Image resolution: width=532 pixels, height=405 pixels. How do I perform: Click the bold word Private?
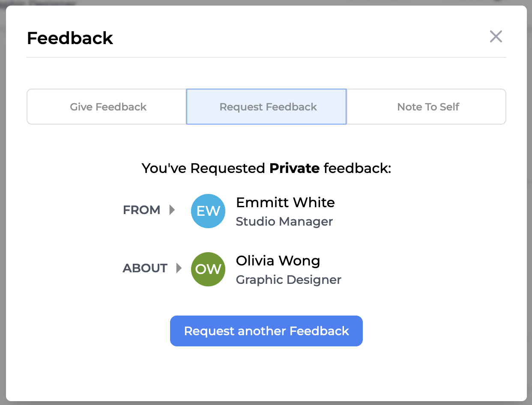tap(294, 168)
